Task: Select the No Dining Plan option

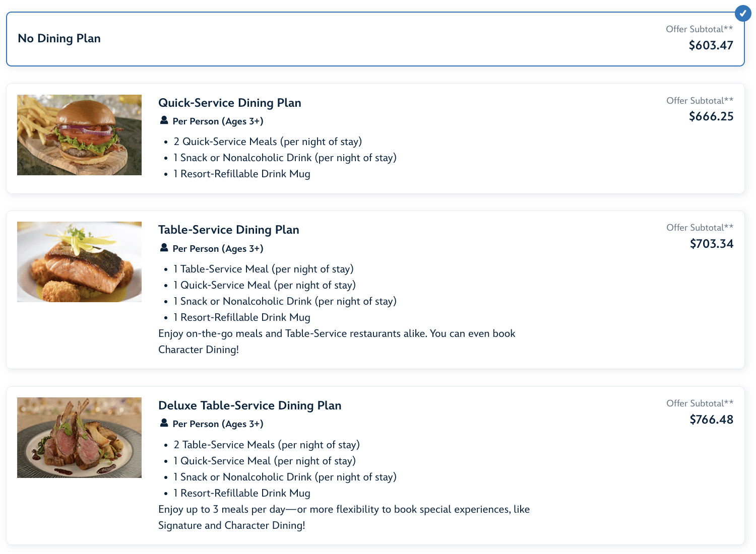Action: coord(59,39)
